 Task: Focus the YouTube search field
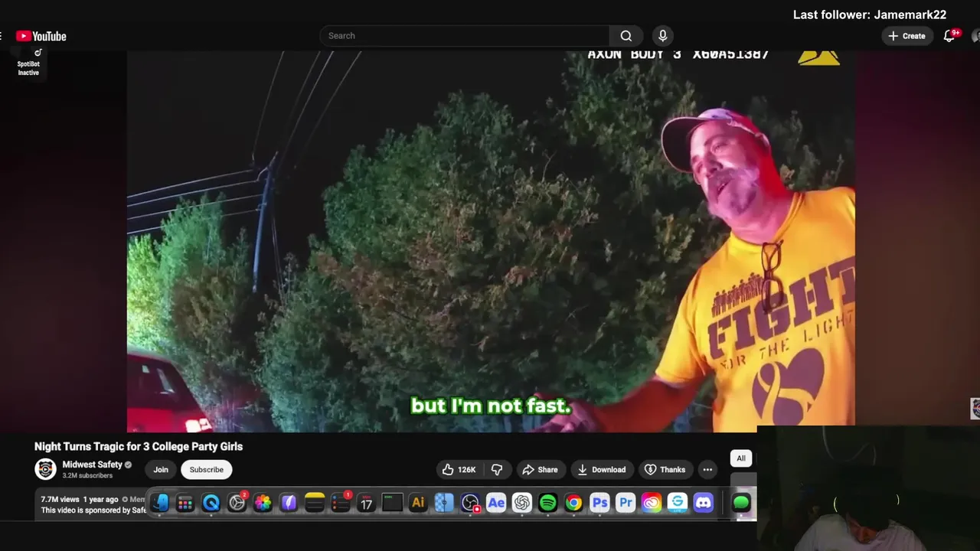tap(465, 36)
